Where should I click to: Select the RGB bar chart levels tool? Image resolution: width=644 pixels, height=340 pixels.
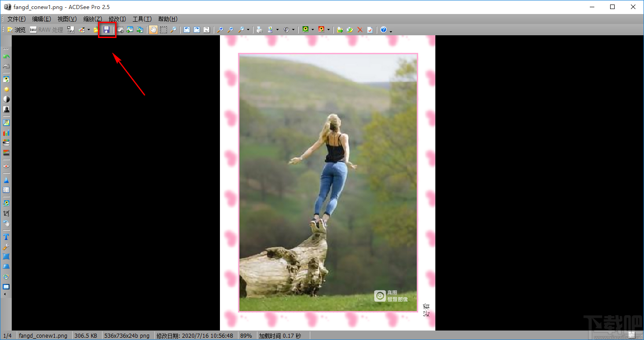click(x=6, y=133)
